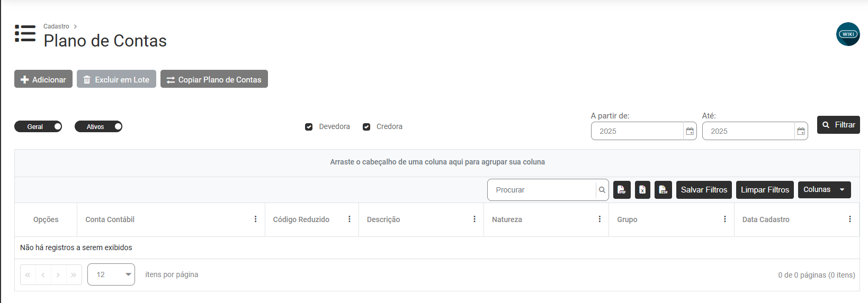Screen dimensions: 868x303
Task: Open Descrição column options menu
Action: (x=474, y=219)
